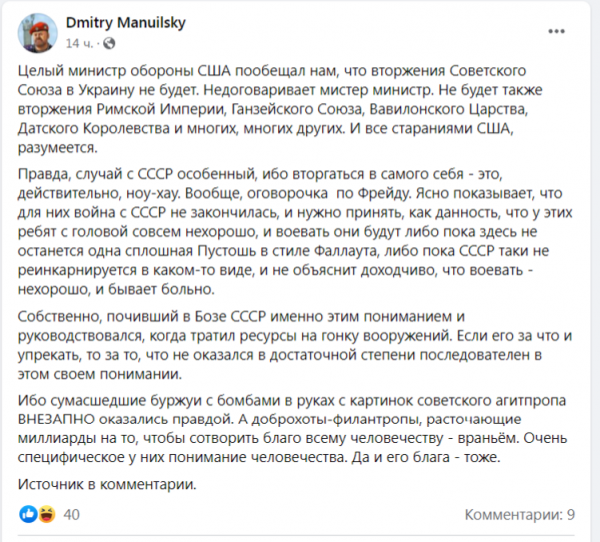Click the blue Like reaction icon
The image size is (600, 542).
[27, 514]
